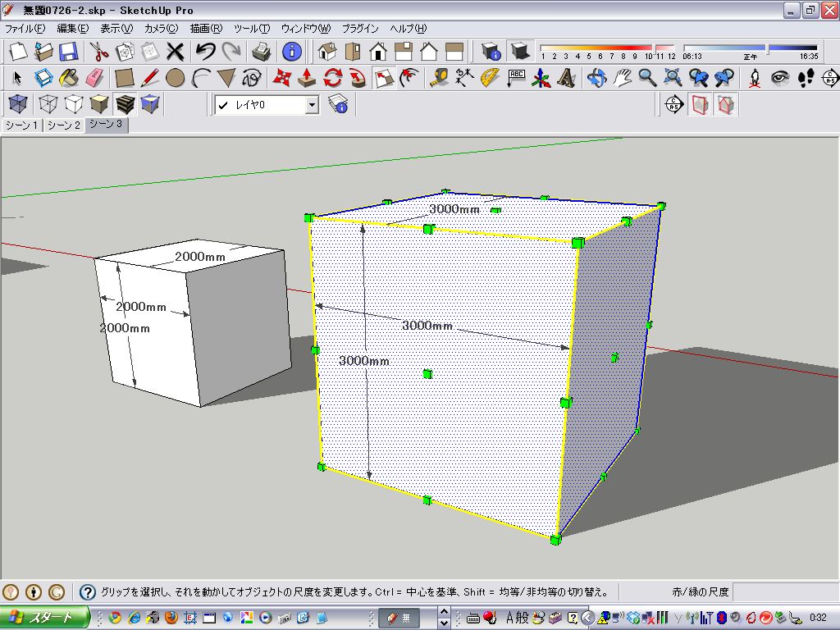This screenshot has height=630, width=840.
Task: Select the Circle tool
Action: (176, 78)
